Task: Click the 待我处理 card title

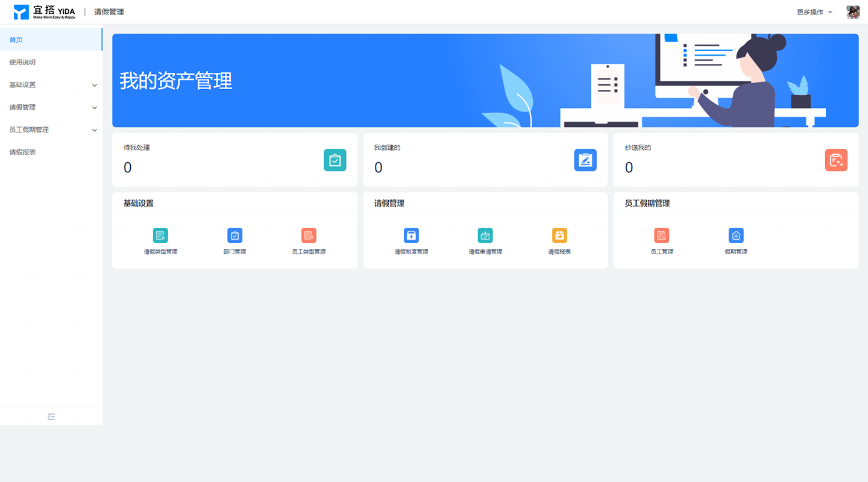Action: point(137,148)
